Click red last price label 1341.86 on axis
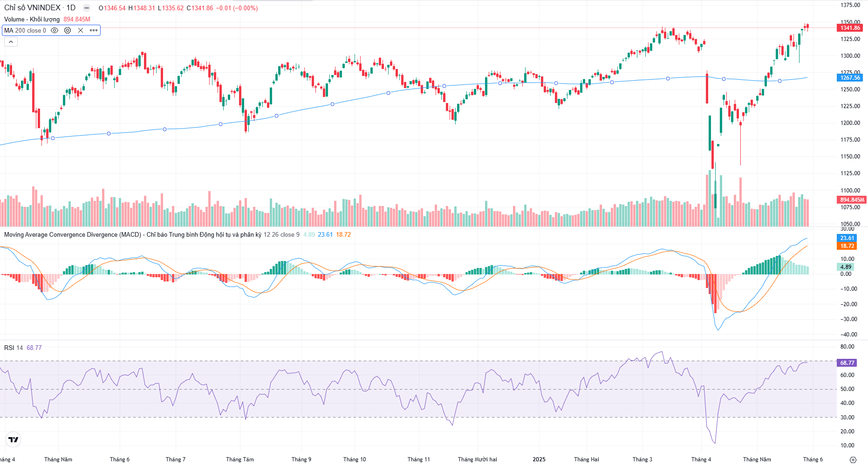Viewport: 868px width, 466px height. coord(850,28)
